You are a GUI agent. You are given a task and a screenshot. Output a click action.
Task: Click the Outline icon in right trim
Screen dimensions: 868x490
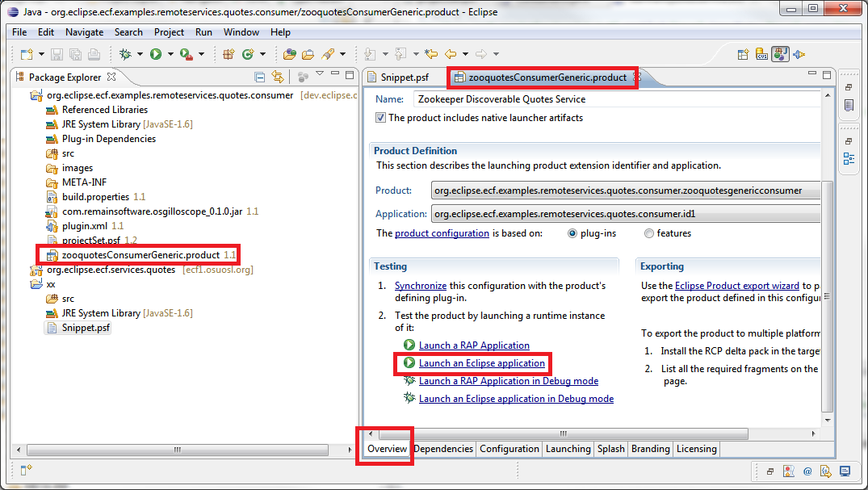click(x=849, y=159)
